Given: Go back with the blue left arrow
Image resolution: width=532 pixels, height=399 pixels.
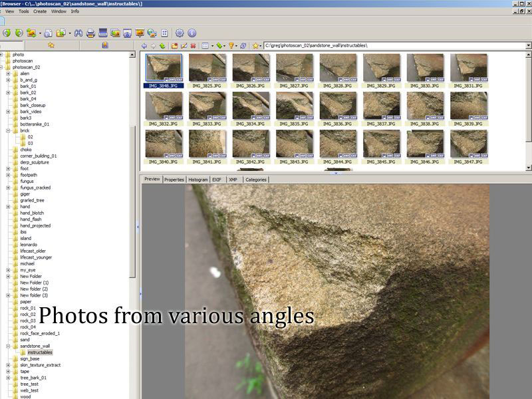Looking at the screenshot, I should coord(144,46).
